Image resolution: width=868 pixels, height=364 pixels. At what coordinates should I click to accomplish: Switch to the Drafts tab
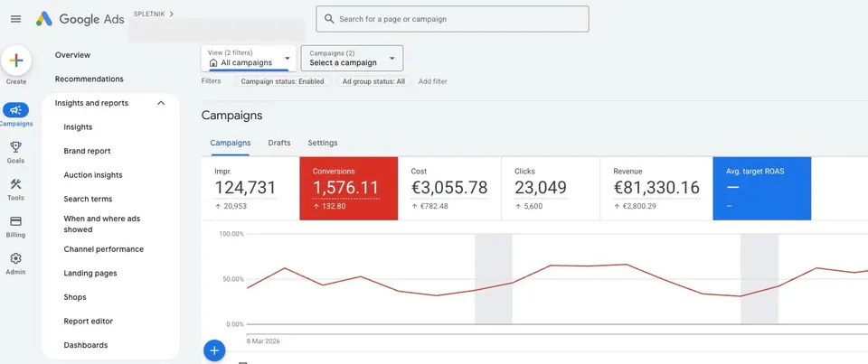pos(279,143)
